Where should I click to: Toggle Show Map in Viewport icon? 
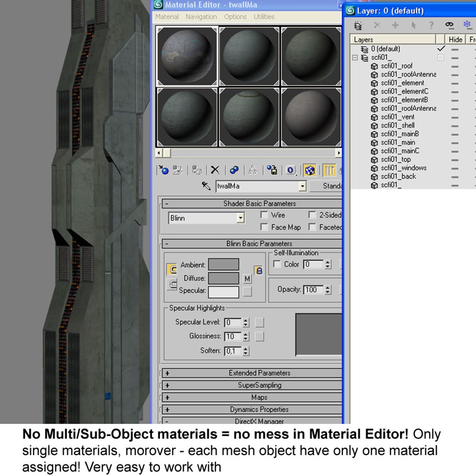pyautogui.click(x=310, y=170)
